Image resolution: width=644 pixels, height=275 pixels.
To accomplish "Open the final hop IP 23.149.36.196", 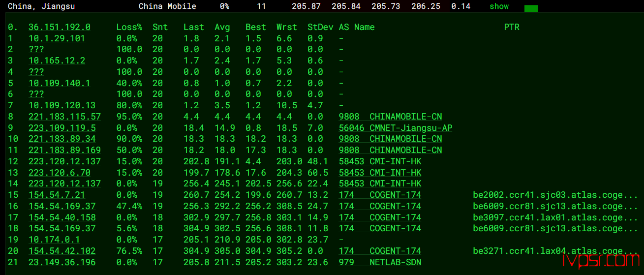I will [62, 262].
